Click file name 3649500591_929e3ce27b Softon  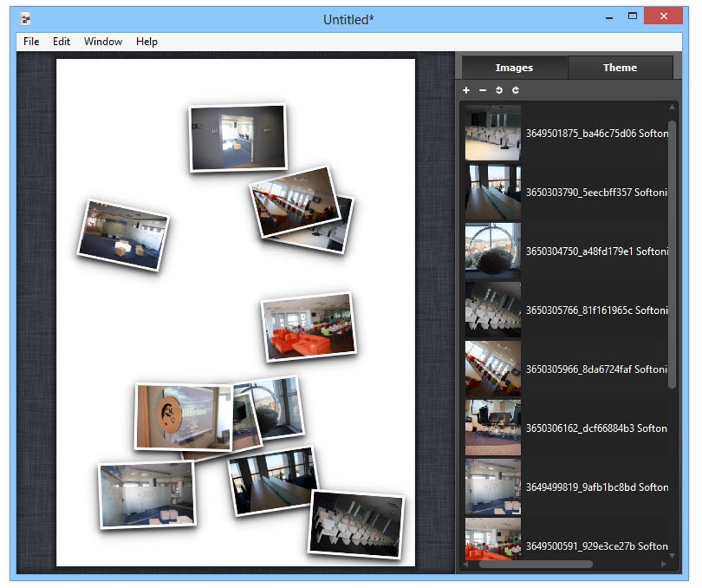597,547
